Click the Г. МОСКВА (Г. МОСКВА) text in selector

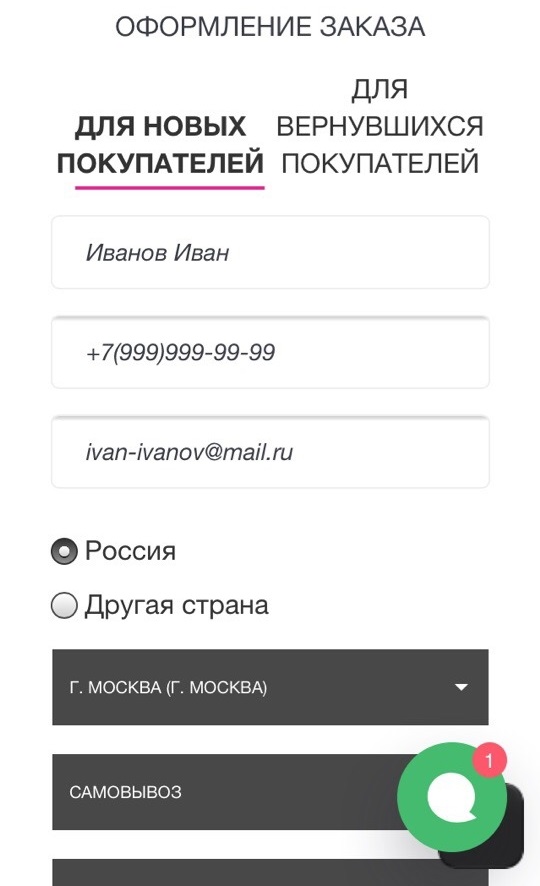click(x=168, y=688)
